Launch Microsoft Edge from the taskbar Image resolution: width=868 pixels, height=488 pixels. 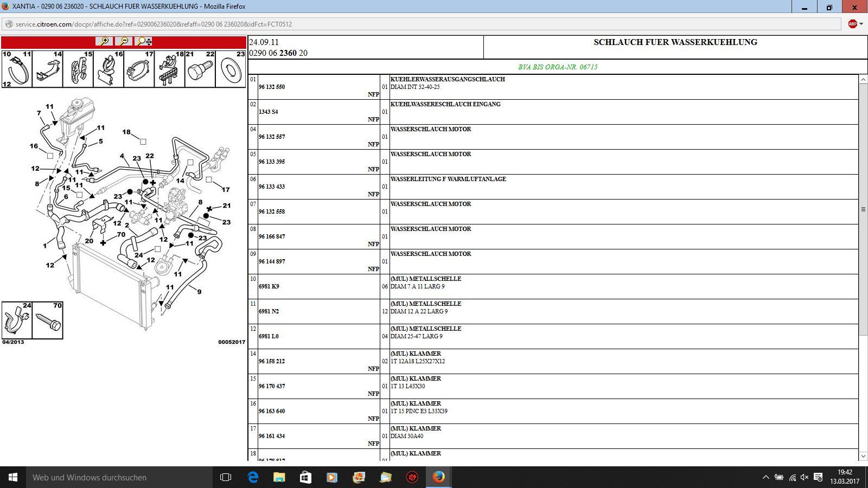[253, 477]
